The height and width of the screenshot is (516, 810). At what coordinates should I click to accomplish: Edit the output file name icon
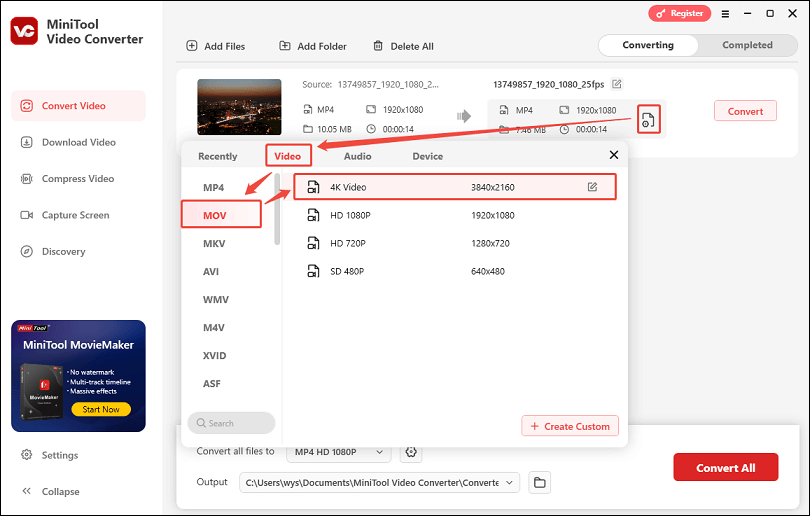(616, 84)
